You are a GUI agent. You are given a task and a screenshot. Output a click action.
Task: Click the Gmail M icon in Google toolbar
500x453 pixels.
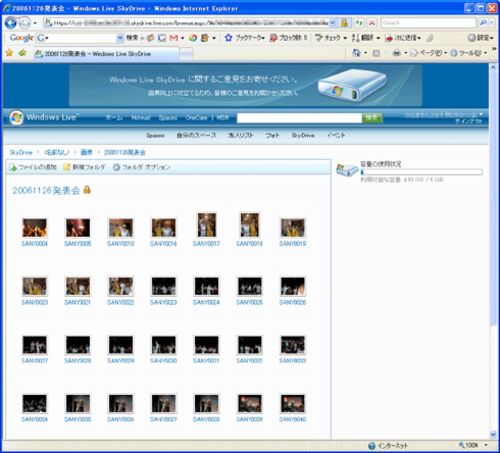click(174, 38)
